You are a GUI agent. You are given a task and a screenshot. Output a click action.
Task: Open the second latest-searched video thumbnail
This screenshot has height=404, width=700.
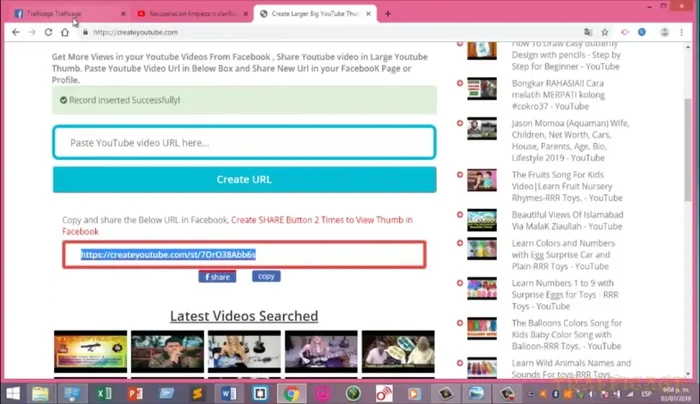167,352
